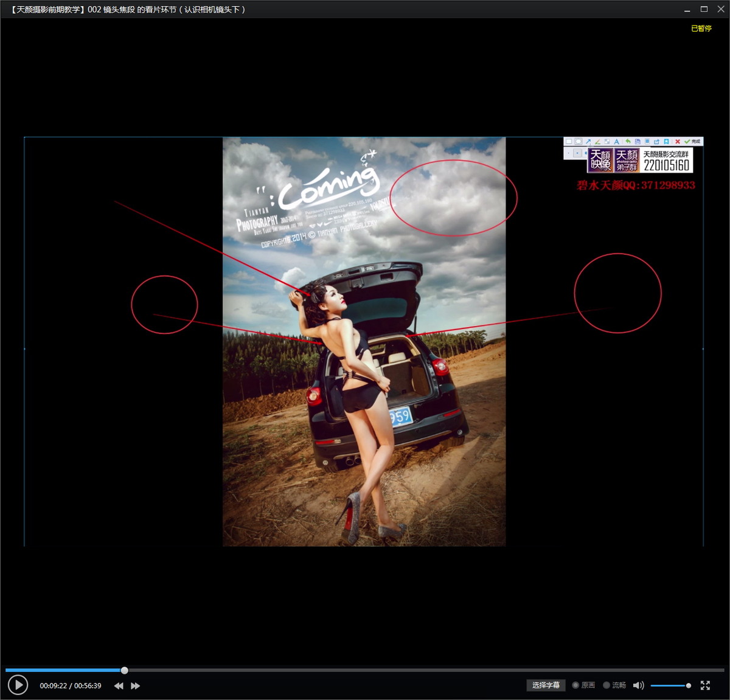Image resolution: width=730 pixels, height=700 pixels.
Task: Rewind the video
Action: (x=119, y=686)
